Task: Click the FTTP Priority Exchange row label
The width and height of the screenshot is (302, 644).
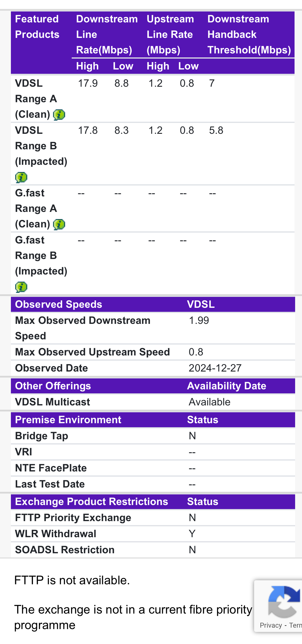Action: click(73, 518)
